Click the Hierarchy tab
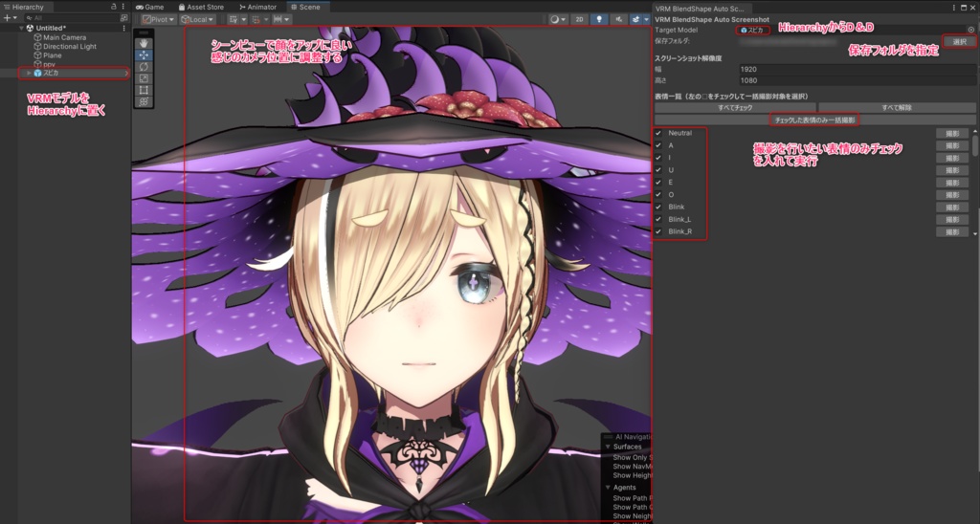980x524 pixels. pyautogui.click(x=24, y=7)
